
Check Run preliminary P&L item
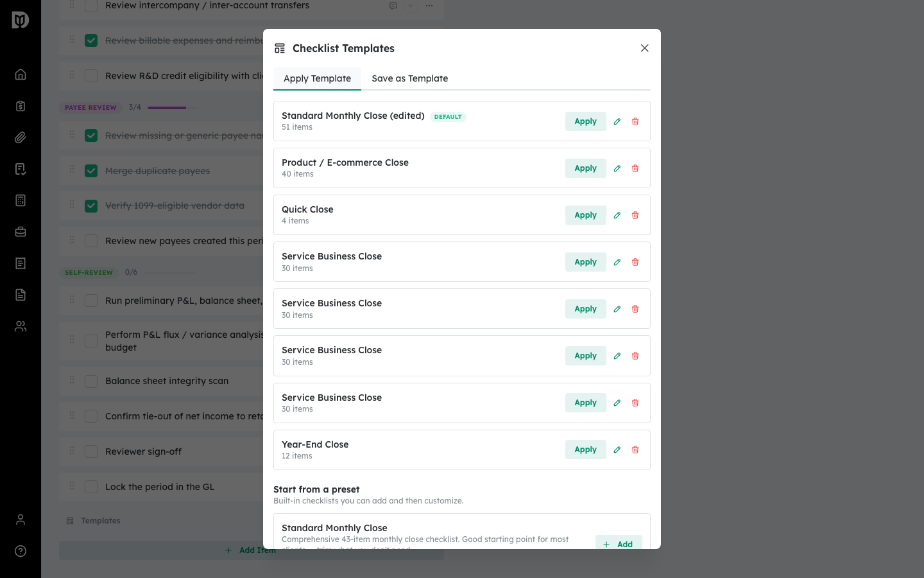pos(91,301)
